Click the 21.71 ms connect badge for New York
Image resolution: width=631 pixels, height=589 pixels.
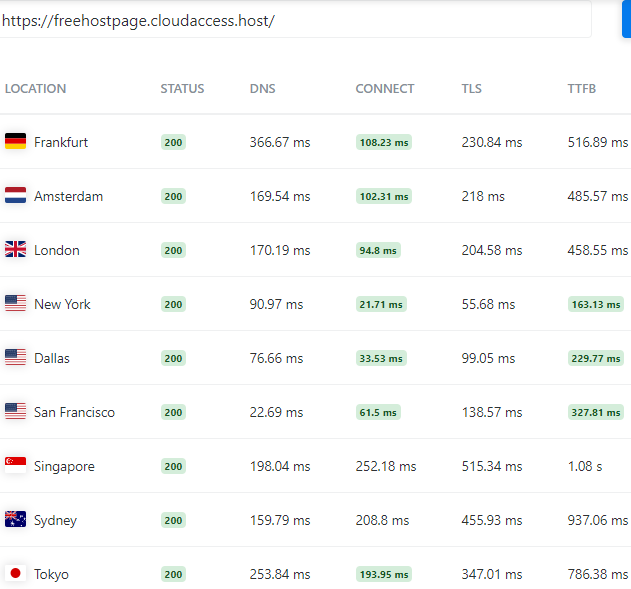[x=381, y=305]
